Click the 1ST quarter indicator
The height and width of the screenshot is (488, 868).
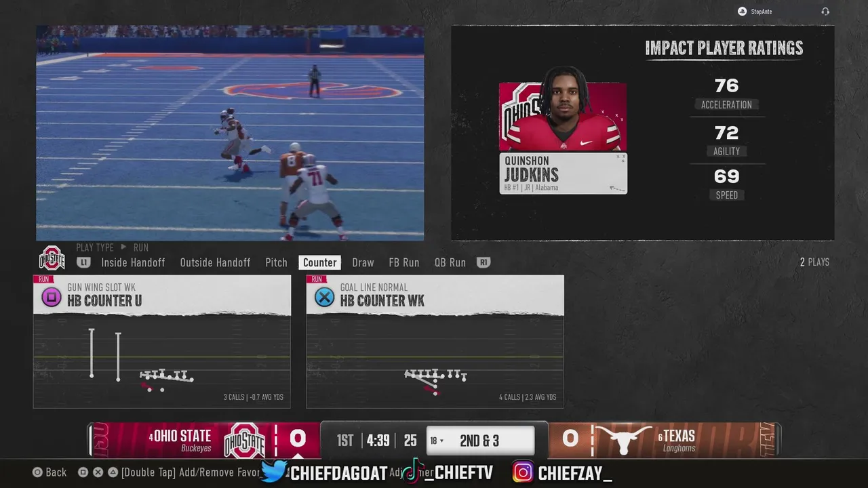coord(345,441)
